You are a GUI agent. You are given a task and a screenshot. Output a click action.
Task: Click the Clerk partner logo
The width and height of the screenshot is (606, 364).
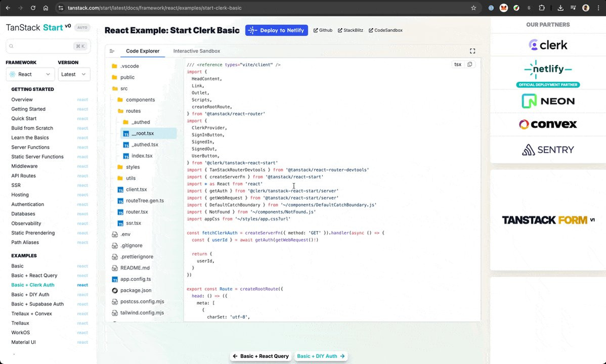(x=548, y=45)
